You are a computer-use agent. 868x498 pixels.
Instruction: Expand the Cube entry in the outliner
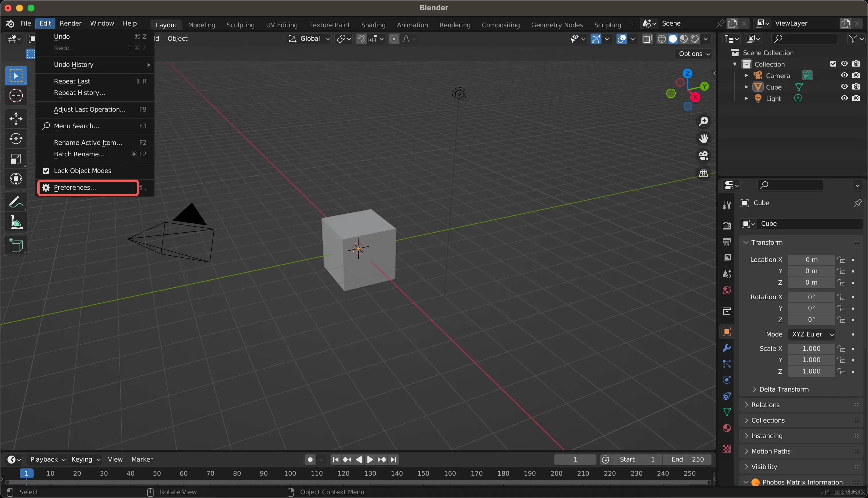pos(747,87)
